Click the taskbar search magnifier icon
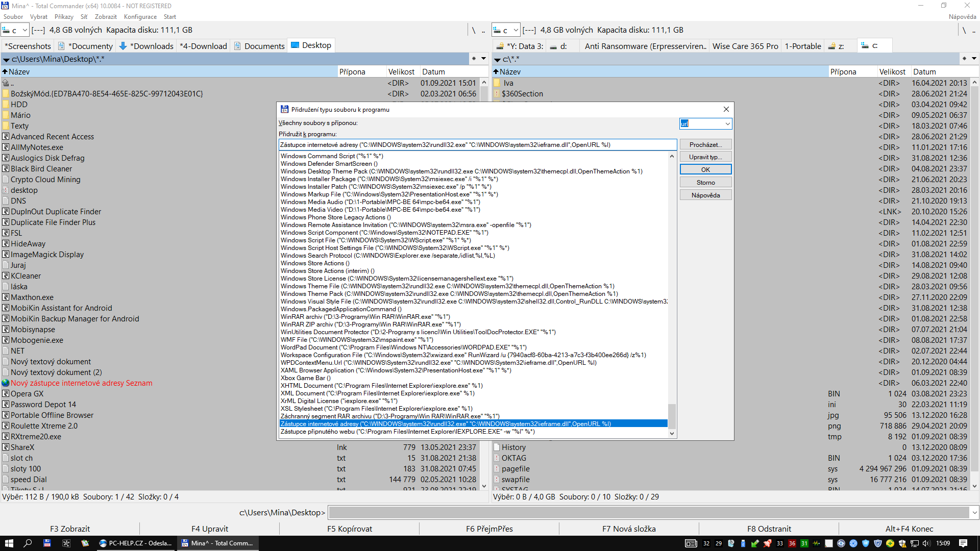The width and height of the screenshot is (980, 551). click(x=28, y=543)
